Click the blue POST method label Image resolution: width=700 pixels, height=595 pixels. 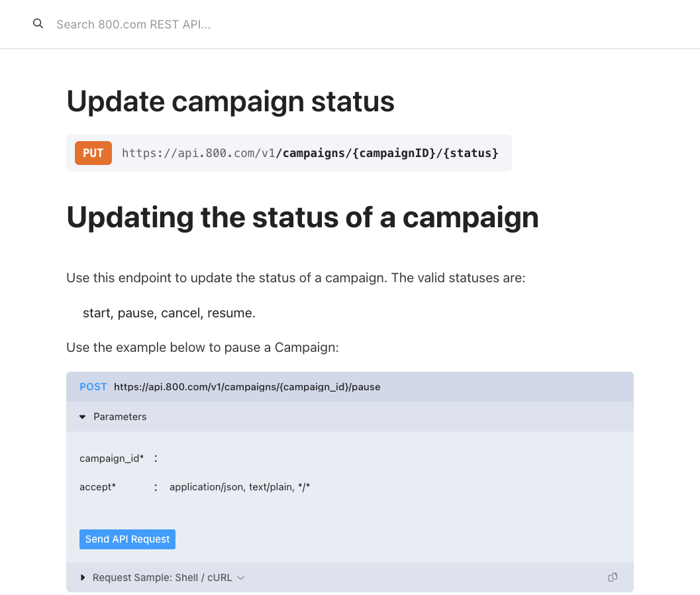coord(93,387)
